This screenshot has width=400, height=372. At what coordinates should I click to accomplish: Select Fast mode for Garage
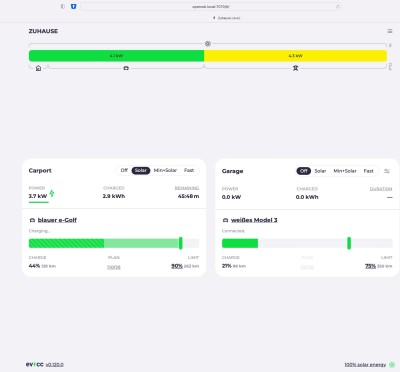pos(368,171)
